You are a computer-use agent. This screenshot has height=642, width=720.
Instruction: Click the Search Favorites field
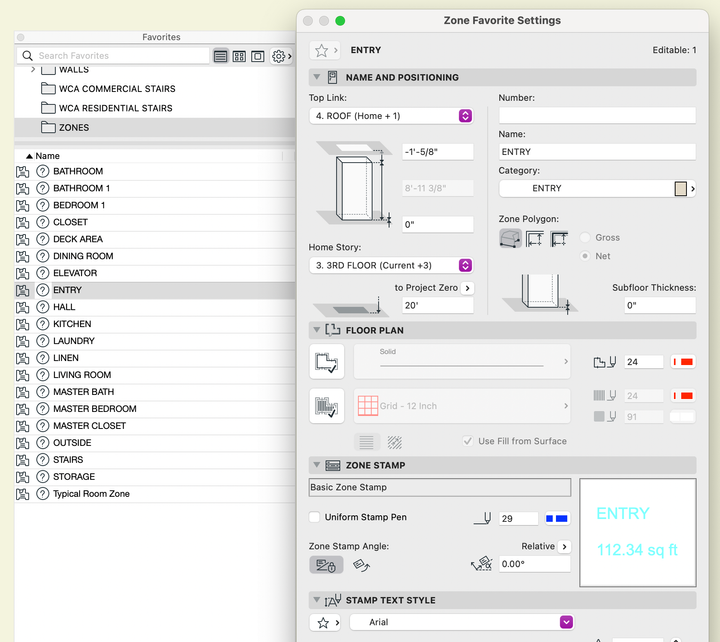tap(113, 56)
